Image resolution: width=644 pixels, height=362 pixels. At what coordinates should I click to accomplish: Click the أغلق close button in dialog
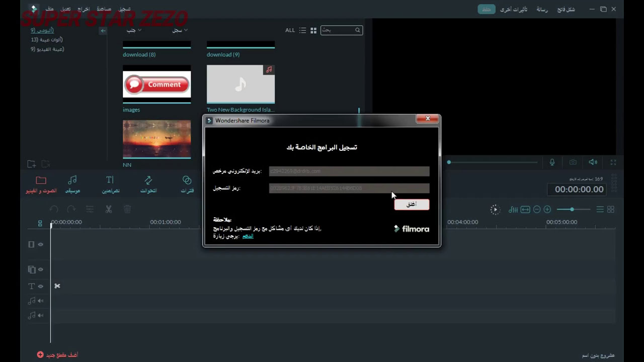click(x=412, y=205)
